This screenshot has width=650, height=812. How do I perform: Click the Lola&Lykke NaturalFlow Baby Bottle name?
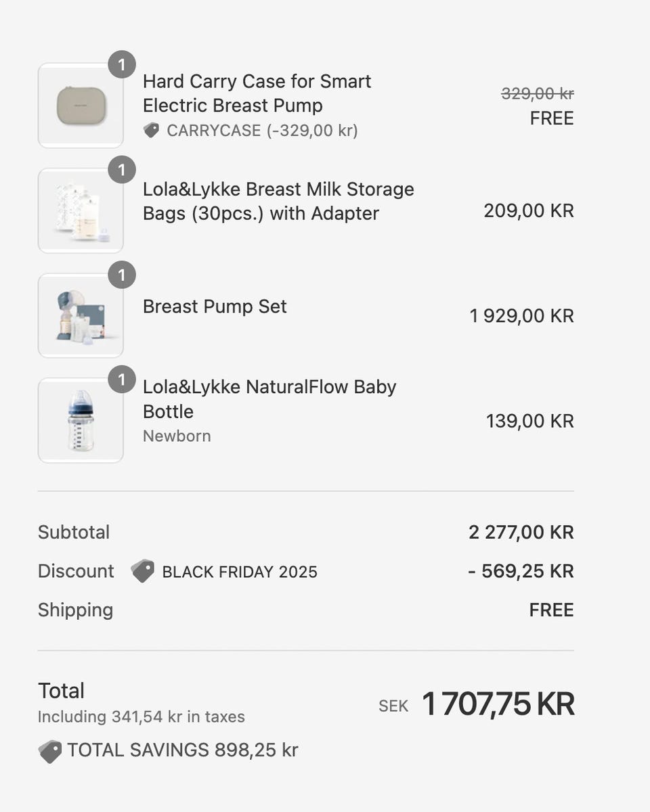269,399
